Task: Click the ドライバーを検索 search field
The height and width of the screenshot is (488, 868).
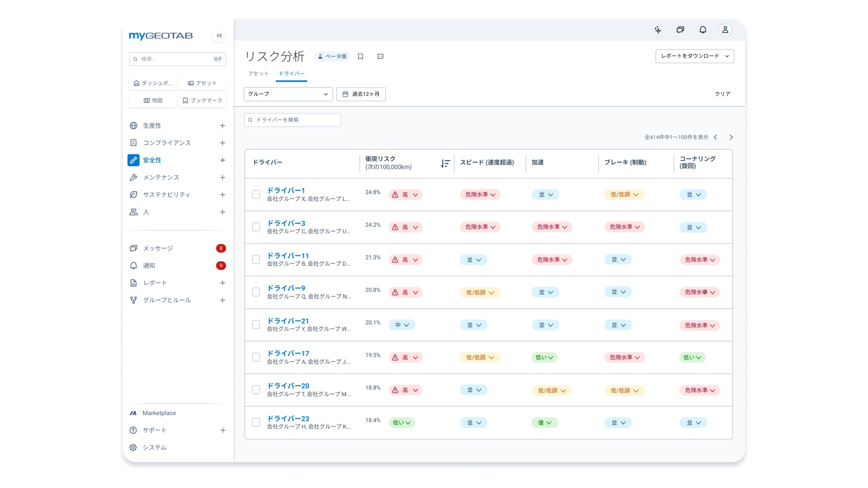Action: point(292,120)
